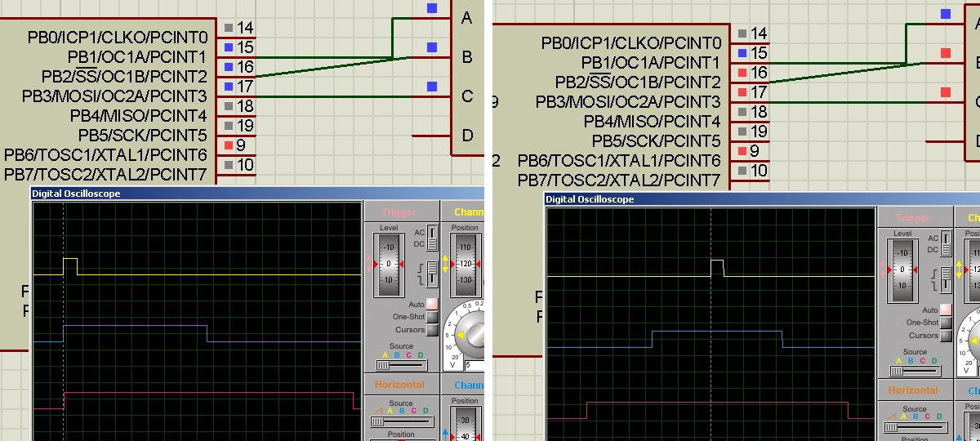This screenshot has height=441, width=980.
Task: Click the Trigger Level dial in left oscilloscope
Action: pyautogui.click(x=389, y=264)
